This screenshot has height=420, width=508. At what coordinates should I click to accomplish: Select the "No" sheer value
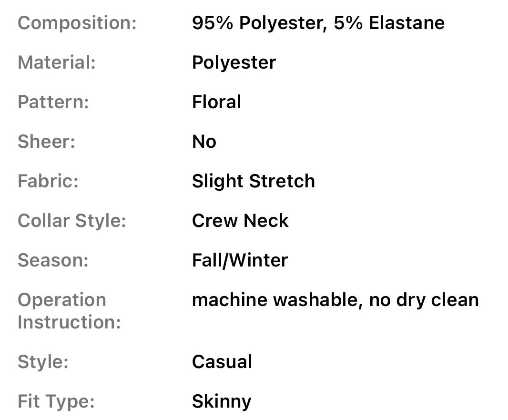[x=204, y=142]
